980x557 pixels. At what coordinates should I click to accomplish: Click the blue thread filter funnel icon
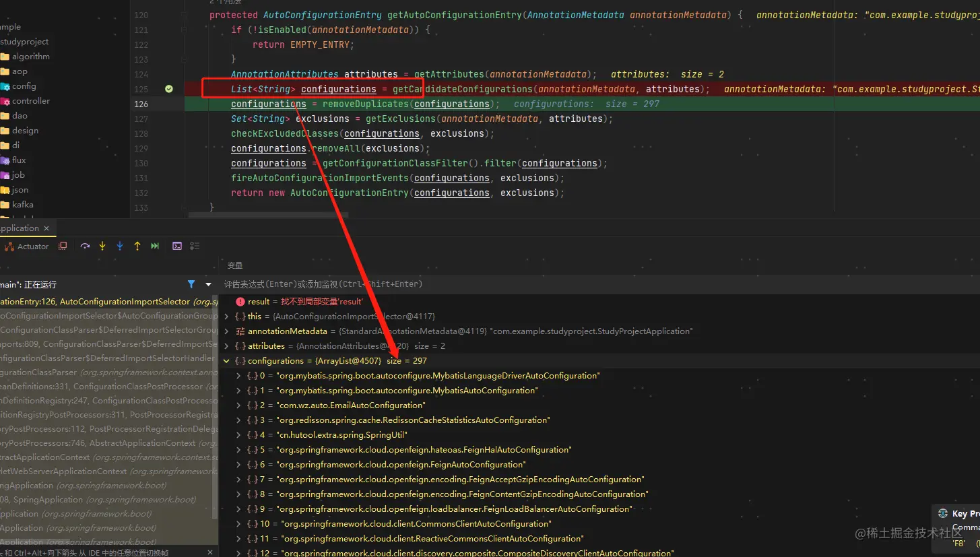point(191,284)
